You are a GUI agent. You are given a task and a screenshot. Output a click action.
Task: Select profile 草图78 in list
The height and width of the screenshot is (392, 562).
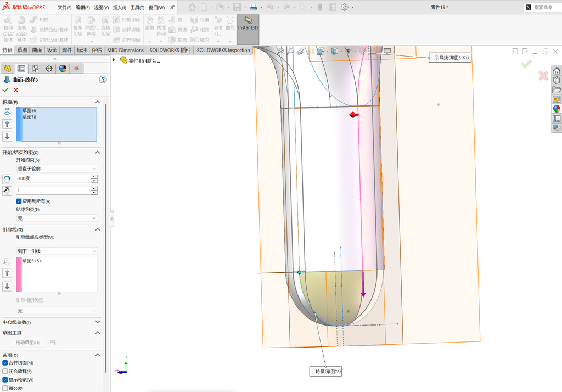click(x=30, y=117)
